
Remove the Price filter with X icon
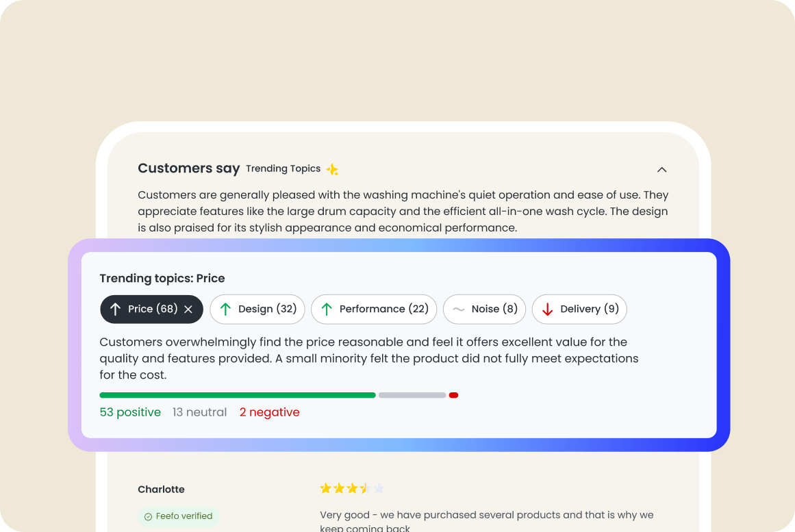click(x=188, y=309)
